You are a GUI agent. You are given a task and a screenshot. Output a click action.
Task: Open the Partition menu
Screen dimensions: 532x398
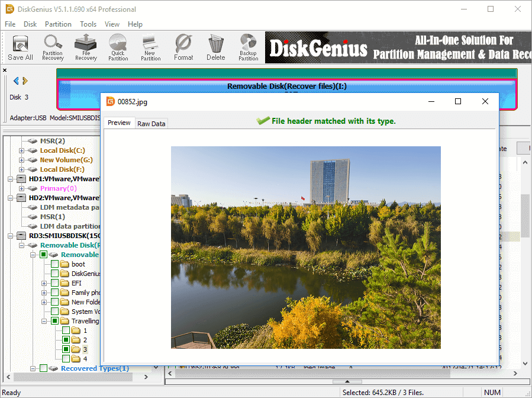pos(58,24)
